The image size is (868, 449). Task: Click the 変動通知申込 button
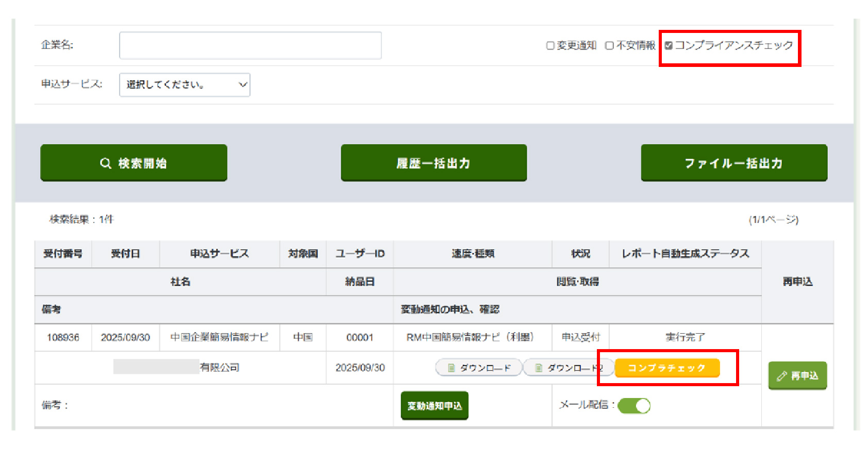(x=434, y=406)
